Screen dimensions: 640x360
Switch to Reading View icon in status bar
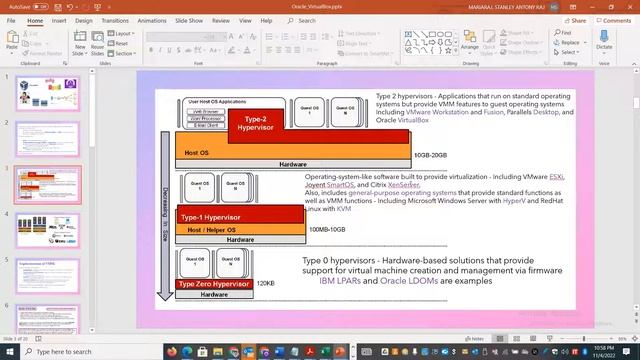point(533,339)
